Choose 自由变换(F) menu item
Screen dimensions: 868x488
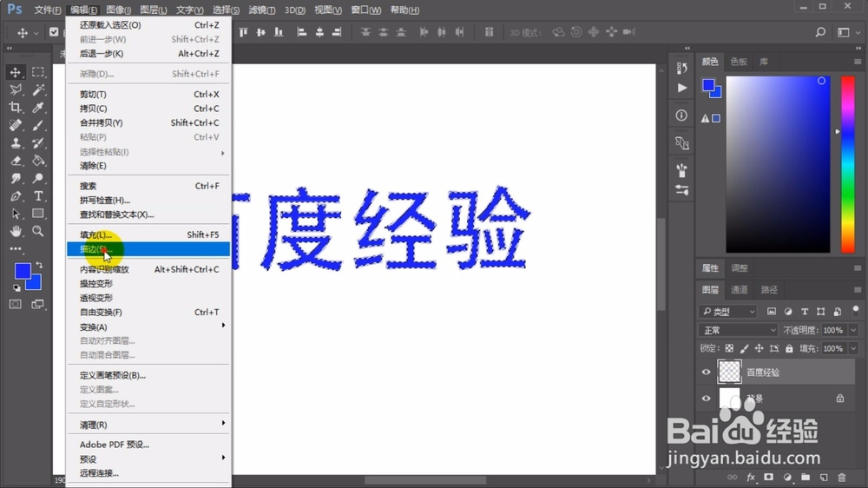(x=148, y=313)
